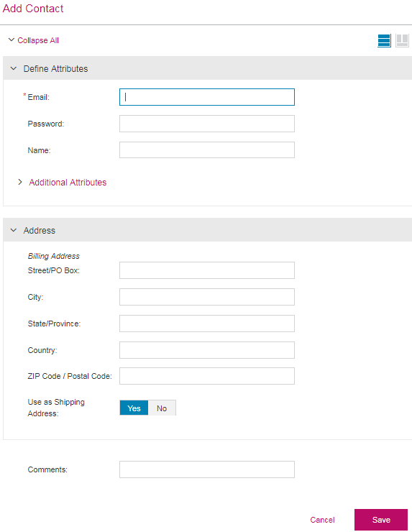Click into the Comments field
The height and width of the screenshot is (532, 412).
coord(207,469)
